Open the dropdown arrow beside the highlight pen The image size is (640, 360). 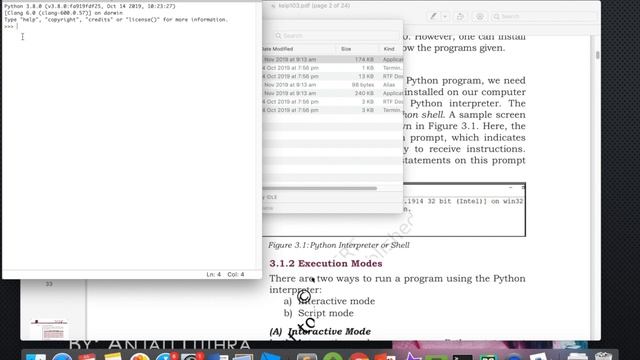click(x=445, y=16)
